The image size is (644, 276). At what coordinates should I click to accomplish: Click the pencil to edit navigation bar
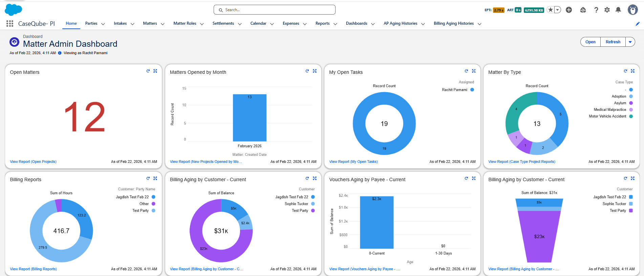tap(637, 24)
